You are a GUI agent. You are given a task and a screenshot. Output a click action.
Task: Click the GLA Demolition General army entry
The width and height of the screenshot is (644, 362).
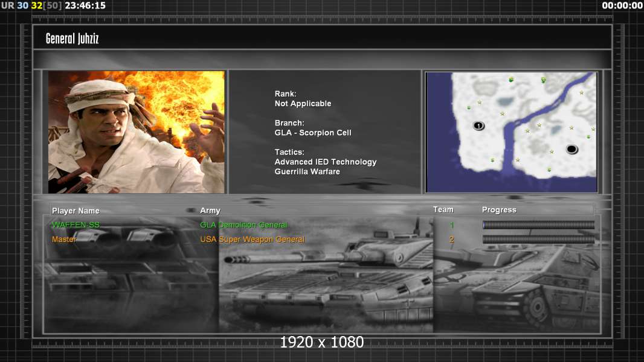(243, 225)
